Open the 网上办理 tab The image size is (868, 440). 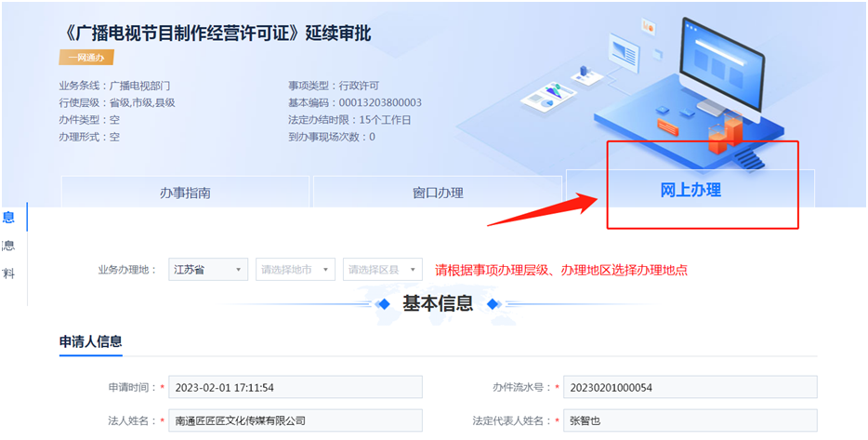coord(690,191)
